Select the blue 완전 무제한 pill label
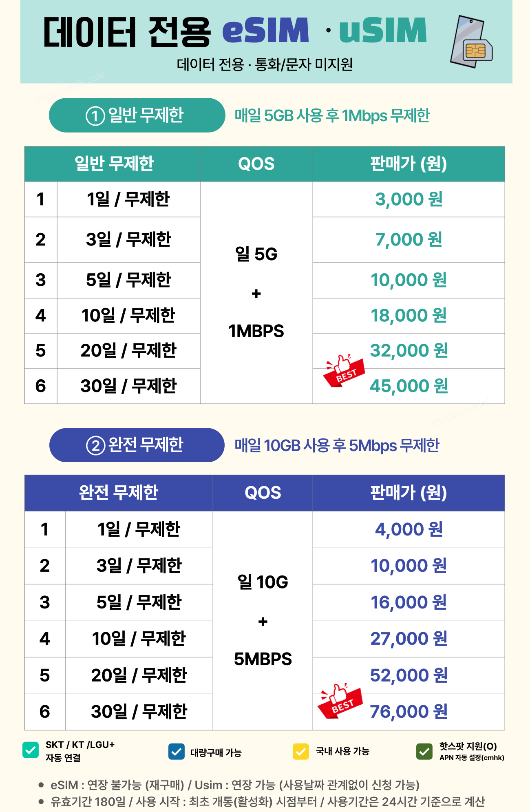Screen dimensions: 530x812 pyautogui.click(x=137, y=445)
